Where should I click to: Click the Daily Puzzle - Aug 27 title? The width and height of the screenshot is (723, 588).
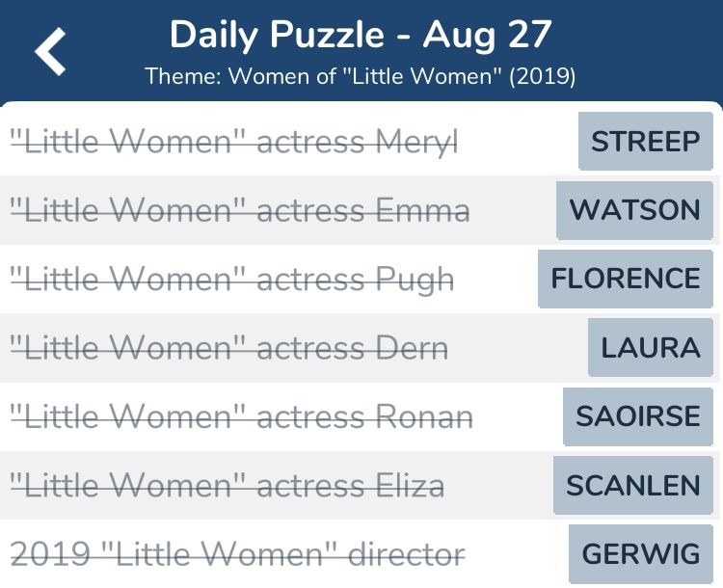(361, 35)
